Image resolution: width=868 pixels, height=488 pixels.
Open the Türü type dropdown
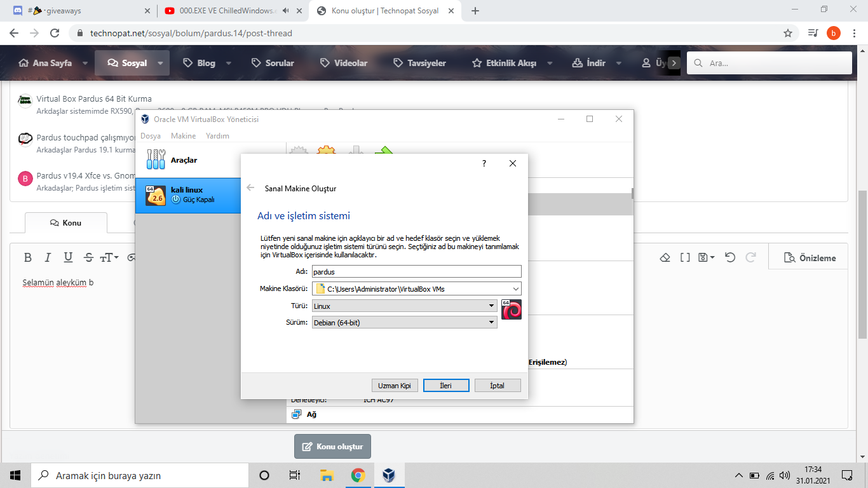point(404,306)
